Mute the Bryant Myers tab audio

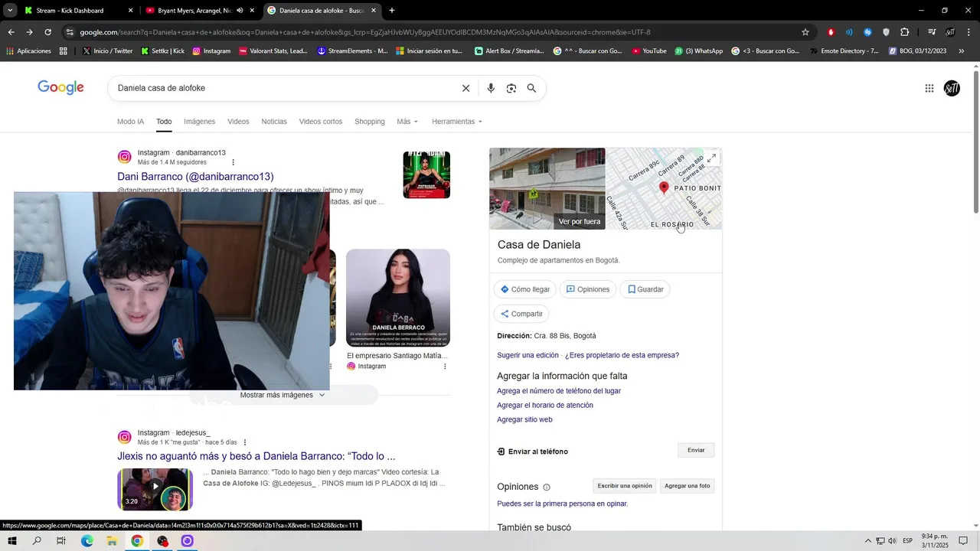tap(240, 11)
